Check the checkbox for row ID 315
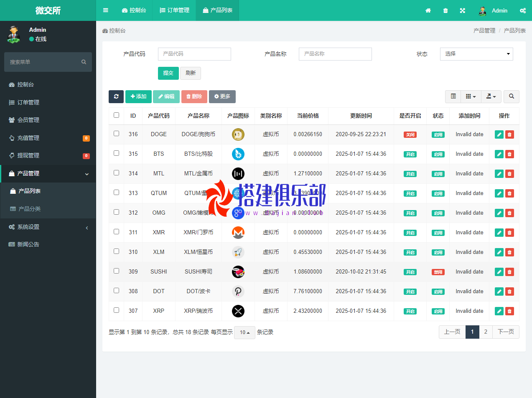This screenshot has width=532, height=398. click(116, 153)
